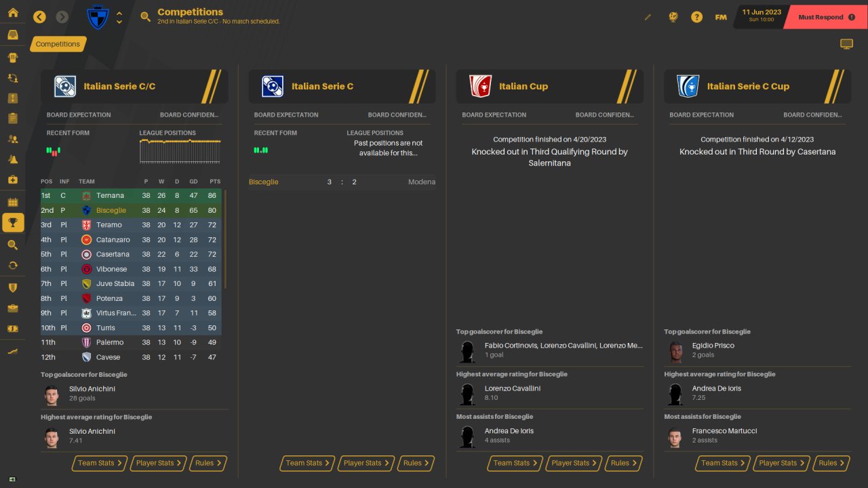Open Player Stats for Italian Serie C/C
The height and width of the screenshot is (488, 868).
click(159, 463)
